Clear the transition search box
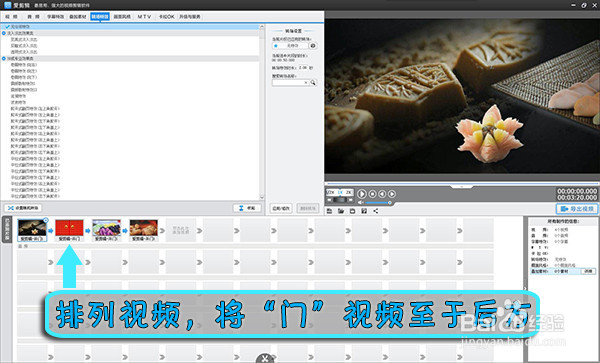Viewport: 600px width, 363px height. coord(306,83)
